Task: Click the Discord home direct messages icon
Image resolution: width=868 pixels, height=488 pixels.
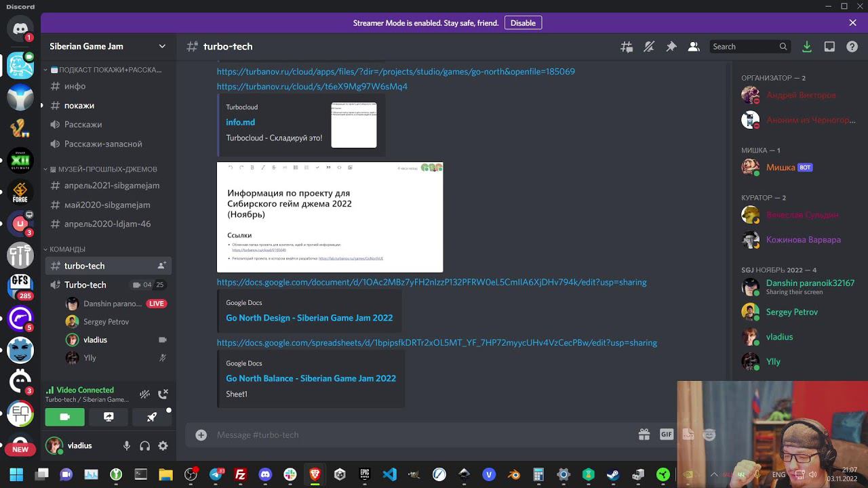Action: (x=20, y=30)
